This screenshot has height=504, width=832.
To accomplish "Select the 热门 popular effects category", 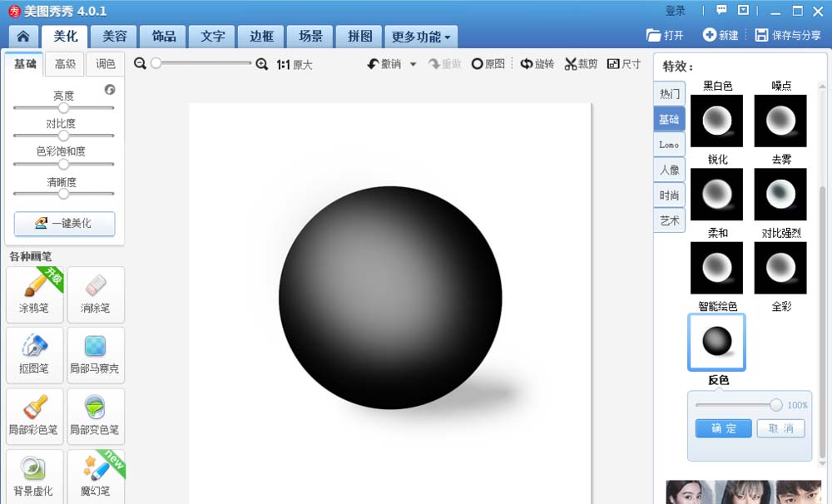I will pos(669,94).
